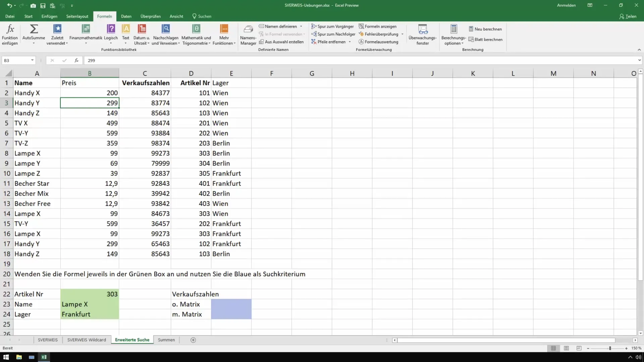The image size is (644, 362).
Task: Click Blatt berechnen
Action: 485,40
